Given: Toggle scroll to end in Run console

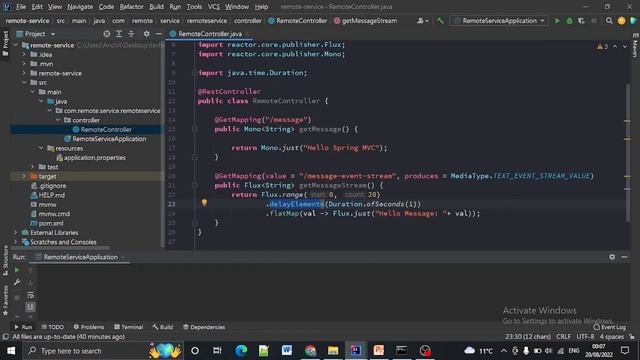Looking at the screenshot, I should (31, 307).
